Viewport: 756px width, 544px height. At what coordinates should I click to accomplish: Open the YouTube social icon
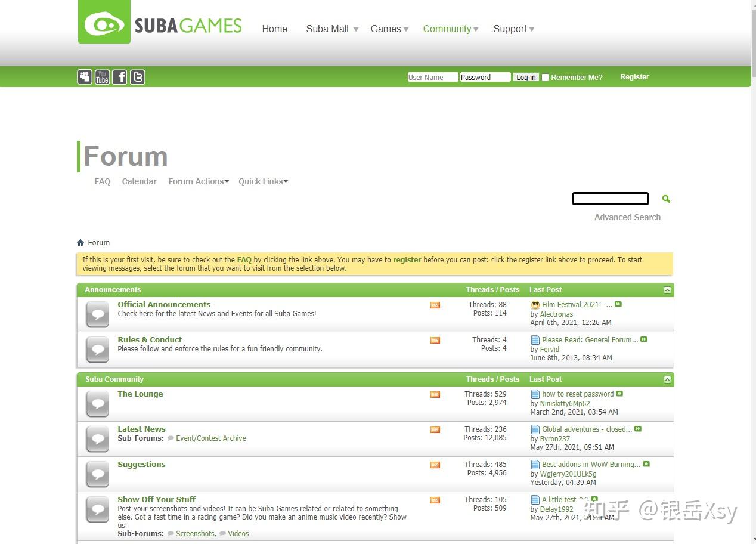click(x=102, y=77)
